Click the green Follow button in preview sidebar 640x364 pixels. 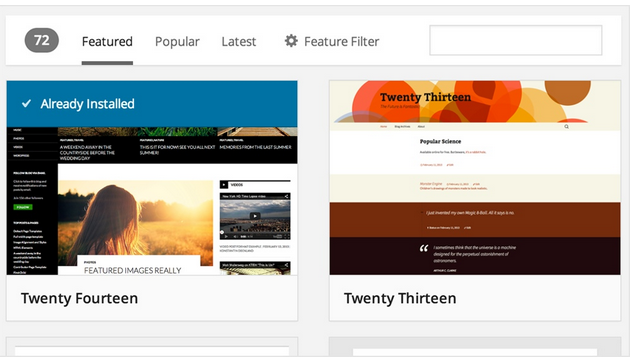(x=23, y=207)
